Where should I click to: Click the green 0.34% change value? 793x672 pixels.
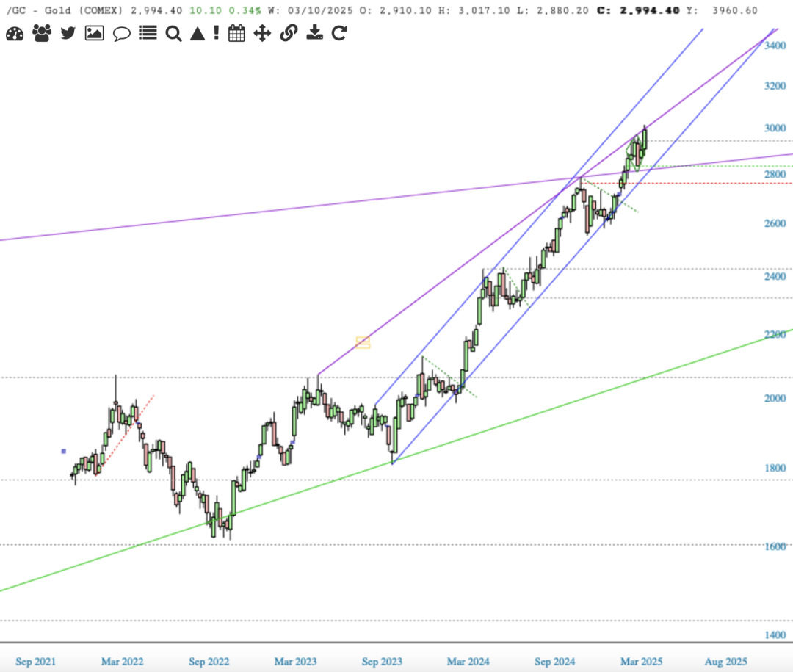245,10
